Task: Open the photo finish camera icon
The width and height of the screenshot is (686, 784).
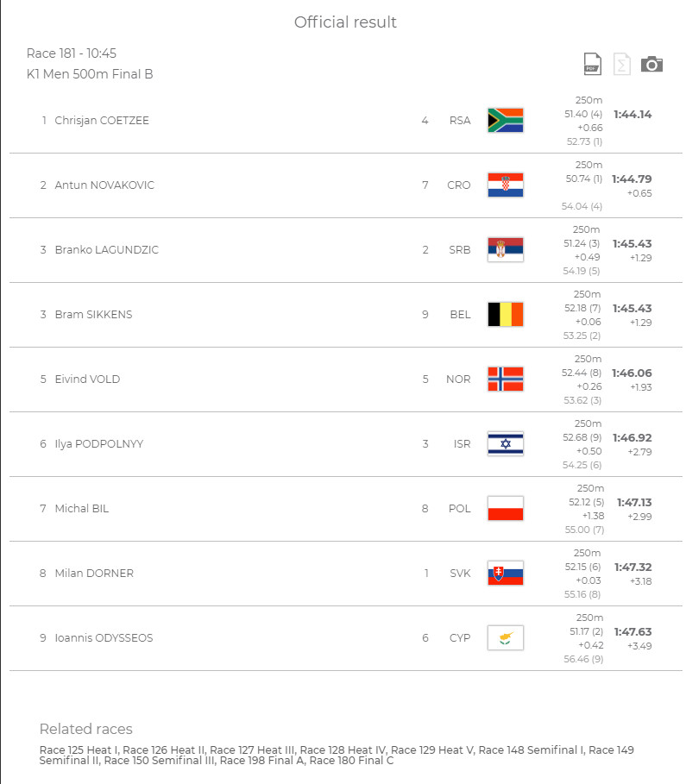Action: (x=651, y=64)
